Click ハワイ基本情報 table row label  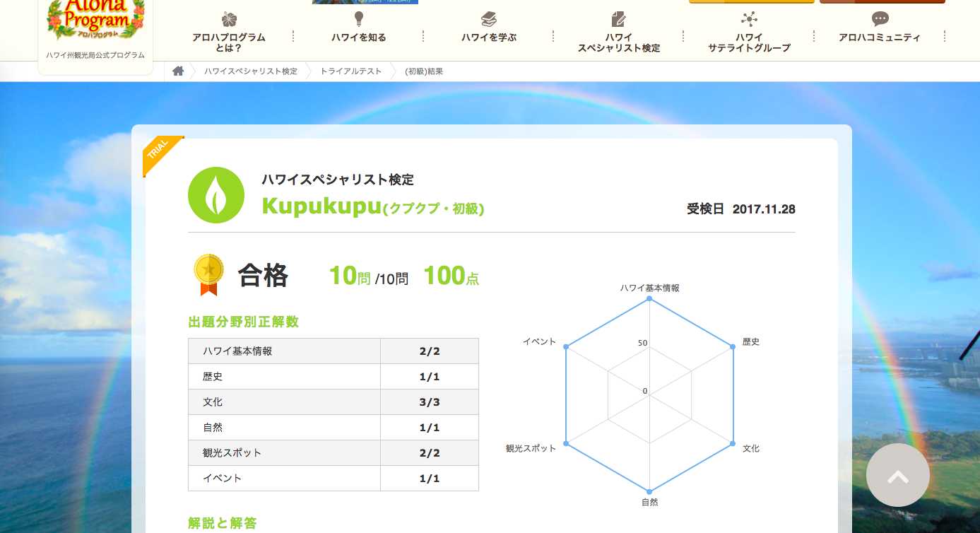click(x=237, y=351)
